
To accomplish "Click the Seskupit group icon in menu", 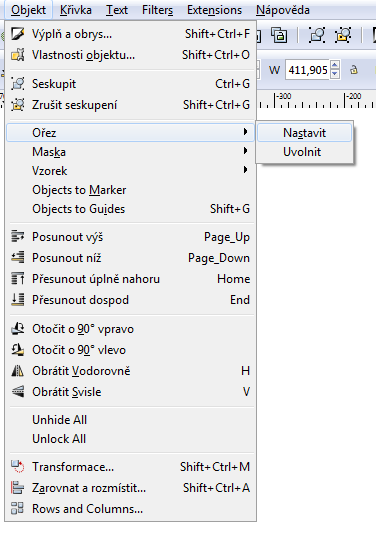I will click(x=17, y=84).
